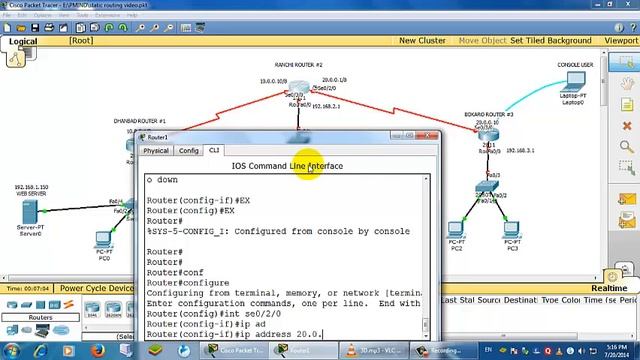Select the Switches device category
Image resolution: width=640 pixels, height=360 pixels.
26,304
